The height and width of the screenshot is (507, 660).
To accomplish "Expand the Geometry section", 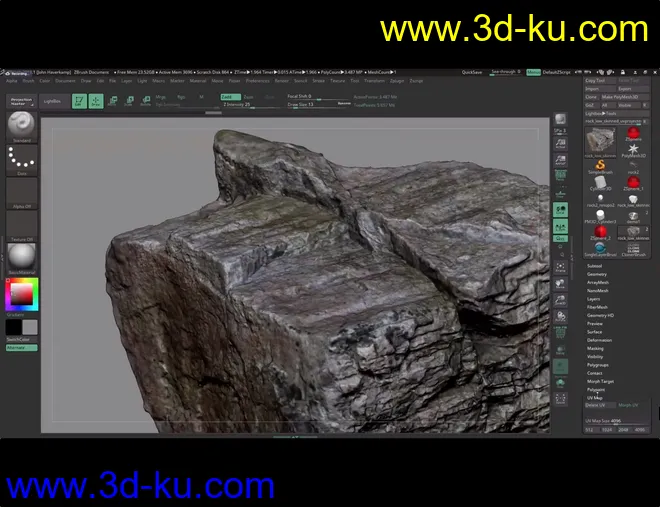I will [597, 274].
